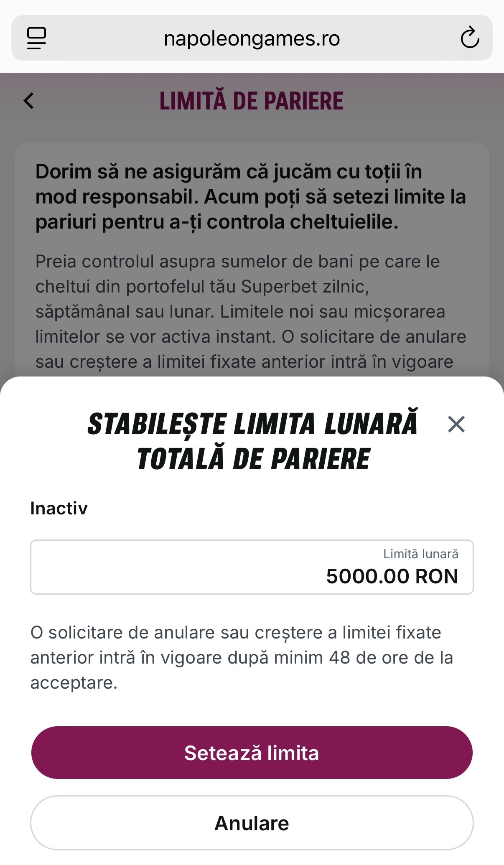
Task: Tap the 5000.00 RON amount value
Action: [x=392, y=576]
